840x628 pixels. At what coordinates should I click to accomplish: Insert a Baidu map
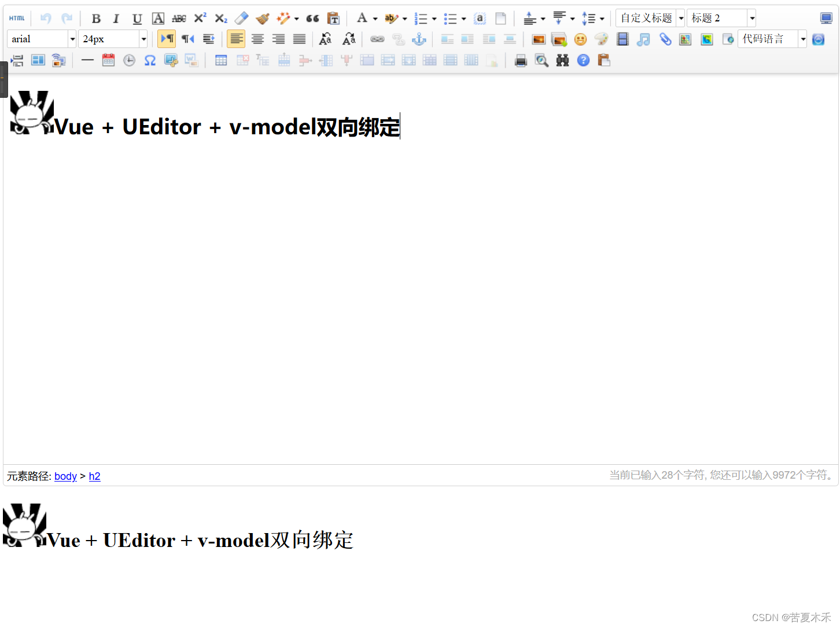click(x=686, y=39)
